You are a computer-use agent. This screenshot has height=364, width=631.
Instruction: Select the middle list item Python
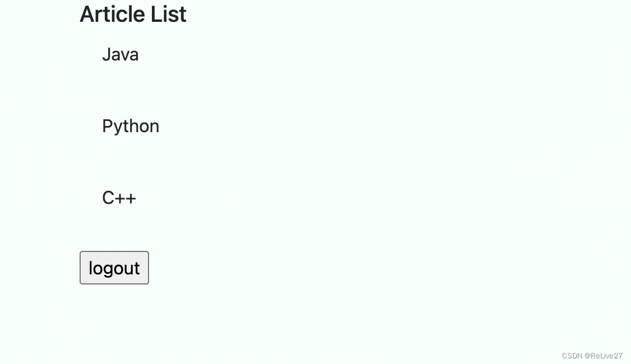click(x=131, y=126)
